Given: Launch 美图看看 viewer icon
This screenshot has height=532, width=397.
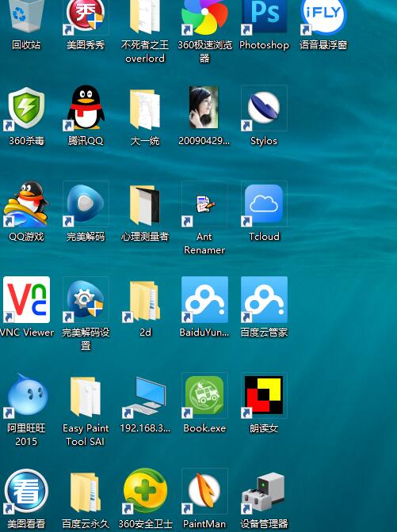Looking at the screenshot, I should tap(26, 492).
